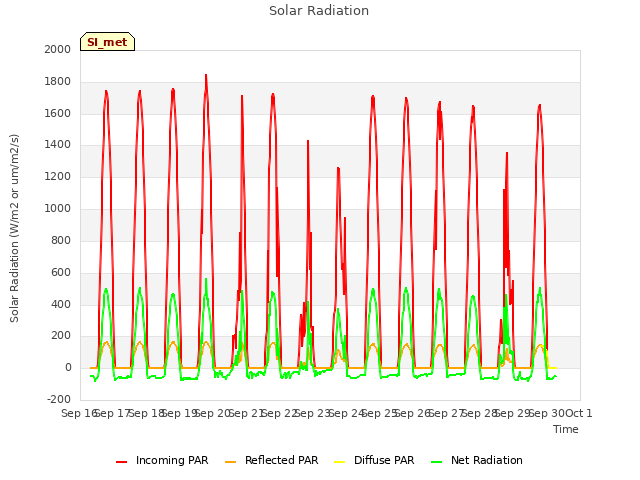The height and width of the screenshot is (480, 640).
Task: Click the yellow Diffuse PAR legend swatch
Action: click(340, 462)
